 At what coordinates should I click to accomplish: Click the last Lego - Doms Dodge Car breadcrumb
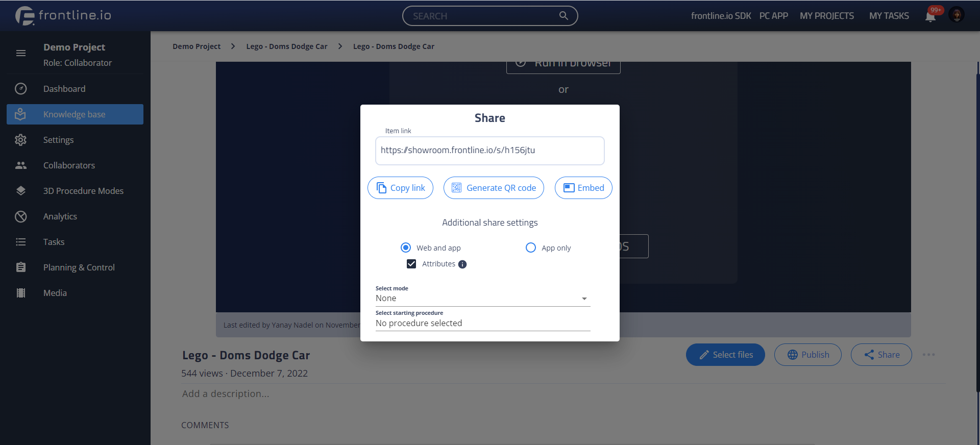pyautogui.click(x=394, y=46)
